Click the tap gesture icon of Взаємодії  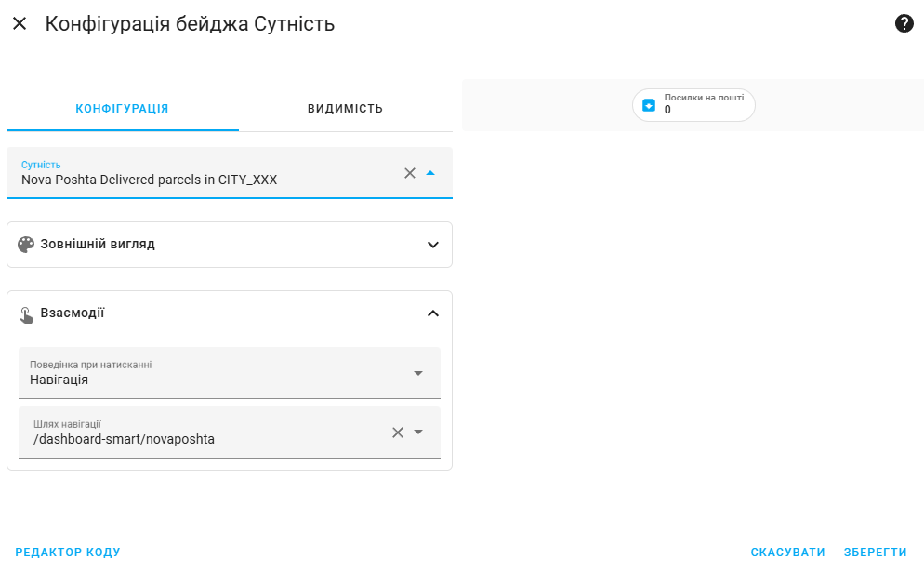pos(26,314)
